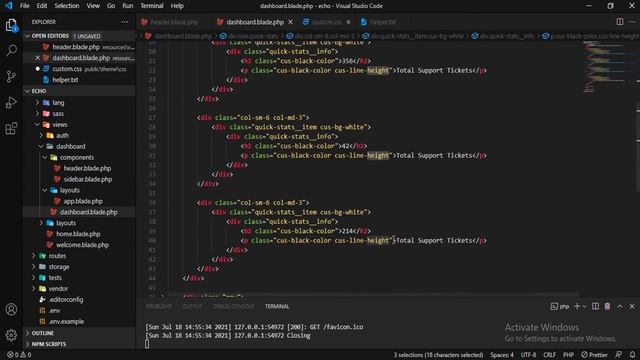Open editor more actions ellipsis
Viewport: 640px width, 360px height.
[x=632, y=22]
